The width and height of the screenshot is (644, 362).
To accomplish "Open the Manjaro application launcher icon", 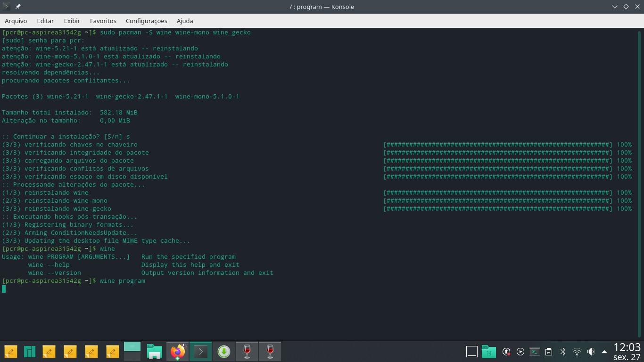I will coord(30,352).
